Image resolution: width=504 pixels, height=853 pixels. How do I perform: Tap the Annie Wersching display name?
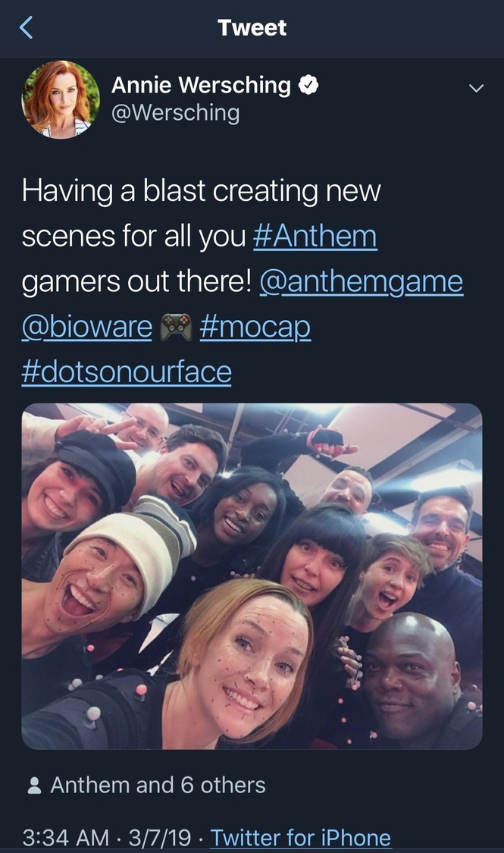[x=201, y=86]
